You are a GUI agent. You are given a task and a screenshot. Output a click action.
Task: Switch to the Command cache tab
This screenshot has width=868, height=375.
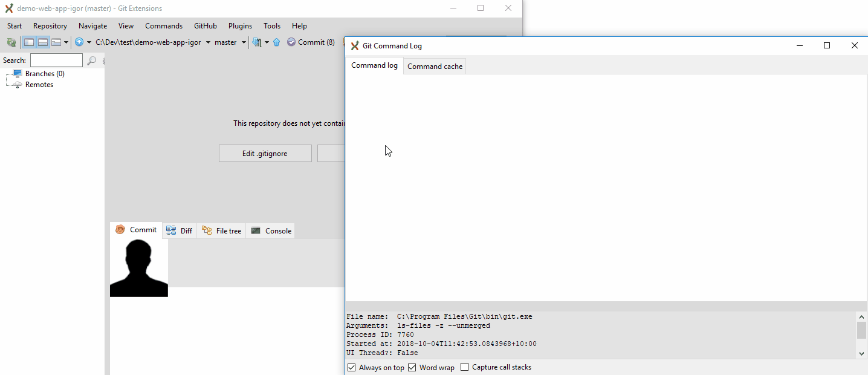click(x=434, y=66)
